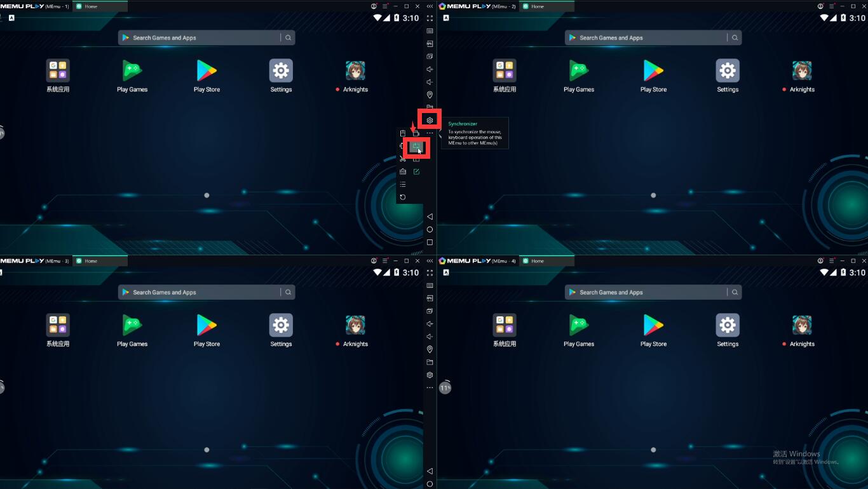Screen dimensions: 868x489
Task: Click circular arrow icon in MEmu 1 tools popup
Action: coord(403,197)
